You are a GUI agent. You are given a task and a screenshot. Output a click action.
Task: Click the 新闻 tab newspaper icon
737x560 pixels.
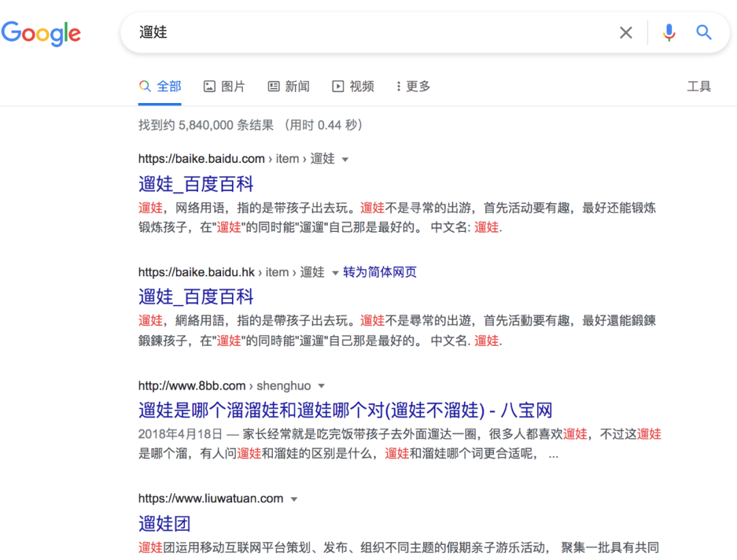274,87
